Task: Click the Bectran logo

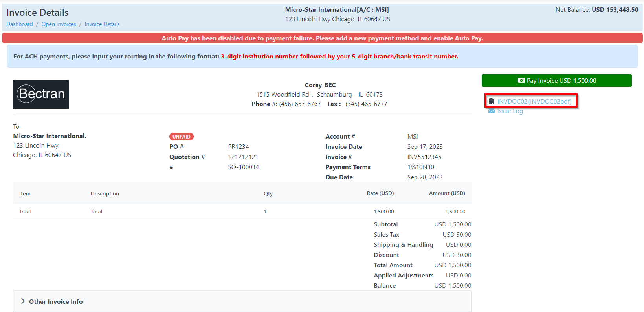Action: pos(41,94)
